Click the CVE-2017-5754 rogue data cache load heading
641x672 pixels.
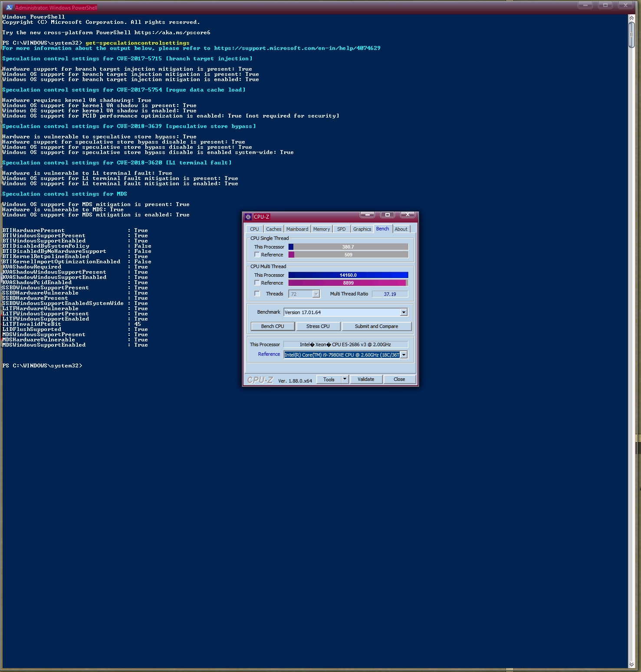point(124,90)
